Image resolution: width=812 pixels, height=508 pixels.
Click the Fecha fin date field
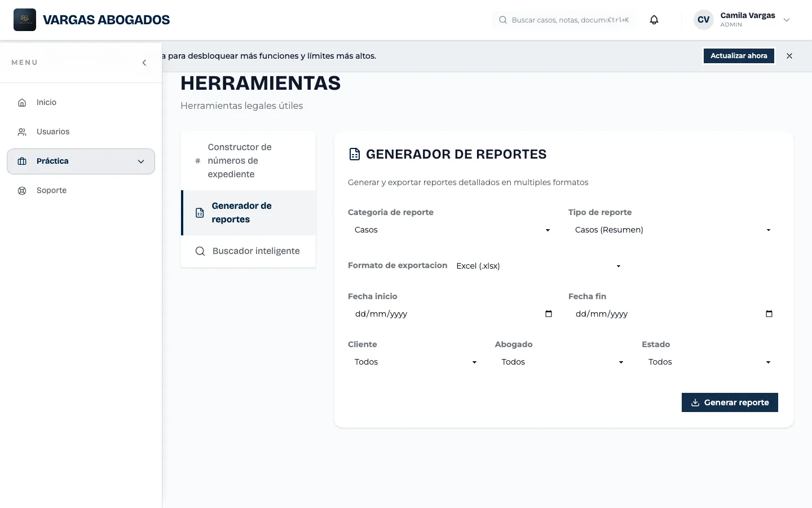[x=672, y=314]
